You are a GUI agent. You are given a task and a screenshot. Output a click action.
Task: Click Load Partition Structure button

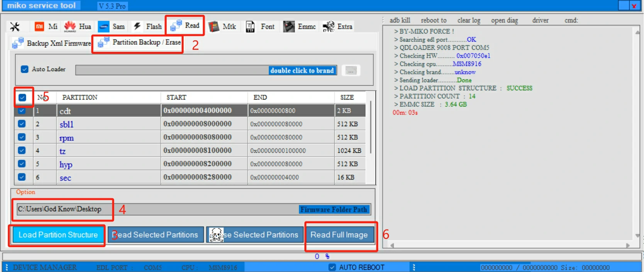58,235
